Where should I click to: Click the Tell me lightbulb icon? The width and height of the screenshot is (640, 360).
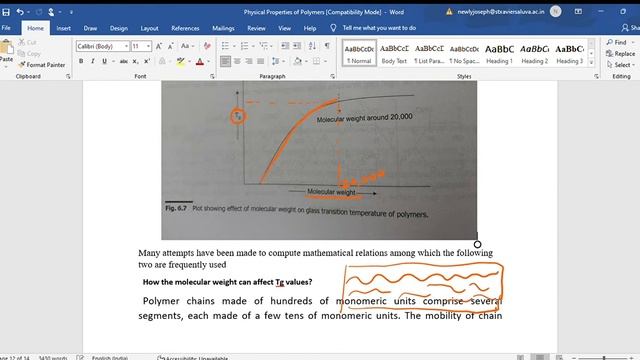click(333, 28)
